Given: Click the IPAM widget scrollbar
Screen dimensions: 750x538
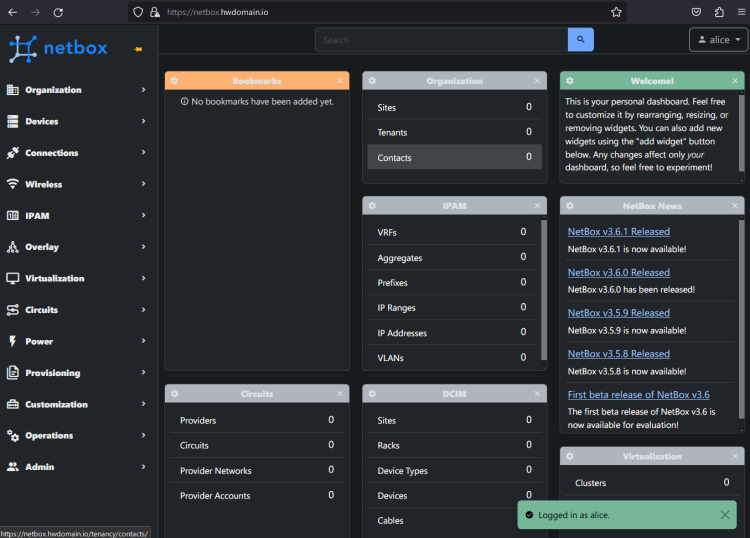Looking at the screenshot, I should [544, 289].
